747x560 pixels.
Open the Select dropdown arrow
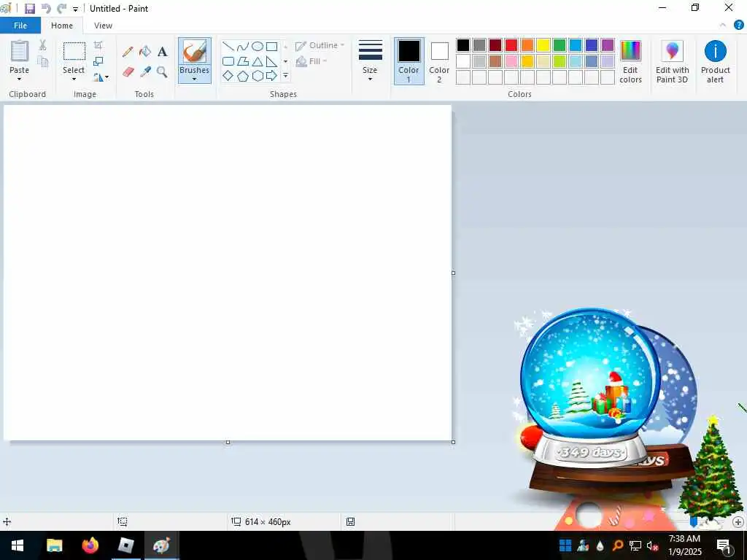click(x=74, y=79)
